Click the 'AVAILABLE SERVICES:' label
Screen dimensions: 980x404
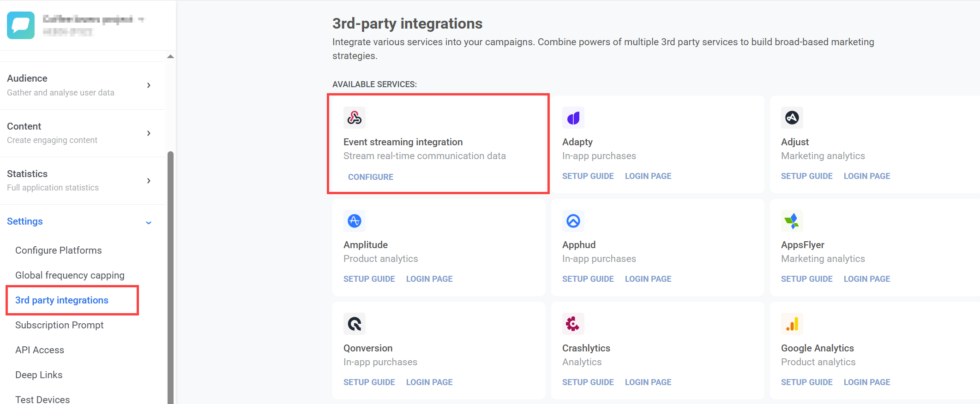tap(375, 84)
